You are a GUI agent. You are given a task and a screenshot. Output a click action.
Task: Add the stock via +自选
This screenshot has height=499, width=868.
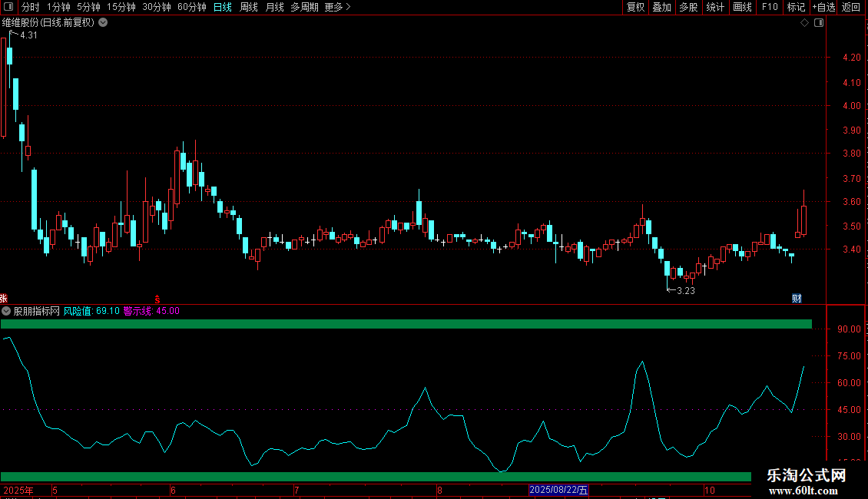tap(823, 7)
